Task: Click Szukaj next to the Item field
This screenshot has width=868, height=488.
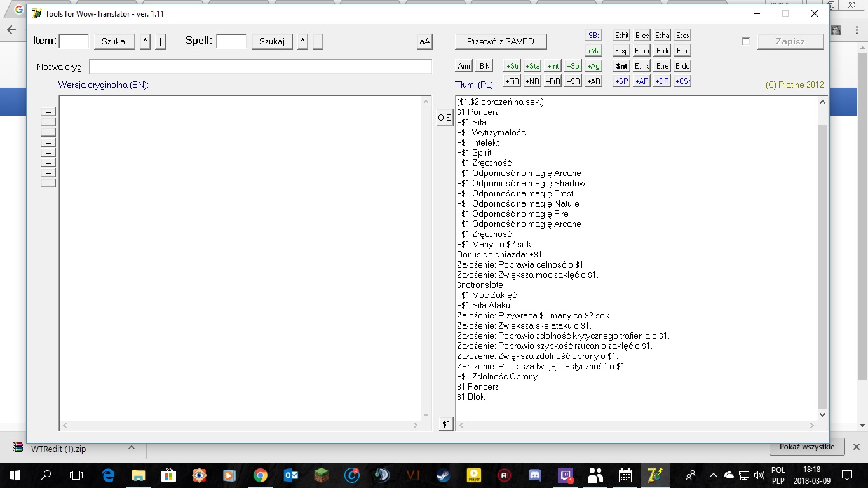Action: pyautogui.click(x=114, y=42)
